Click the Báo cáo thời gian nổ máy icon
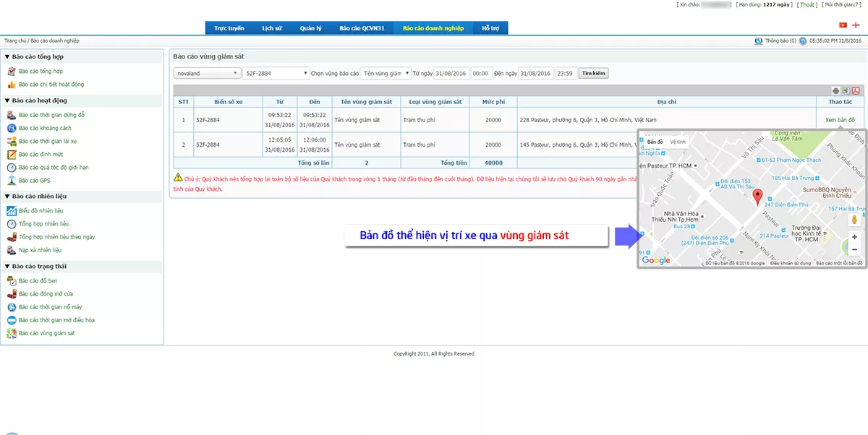 [x=12, y=306]
